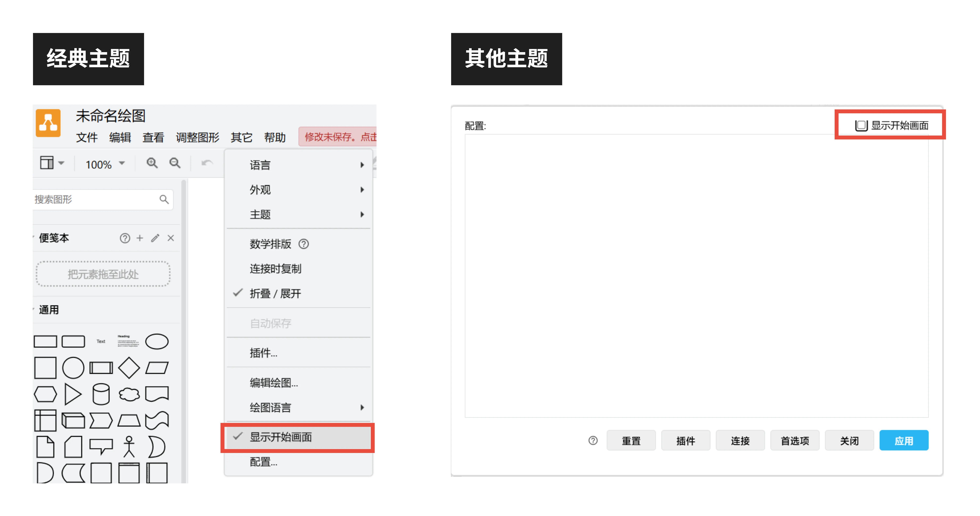The image size is (980, 516).
Task: Toggle 显示开始画面 in the 其它 menu
Action: (x=298, y=437)
